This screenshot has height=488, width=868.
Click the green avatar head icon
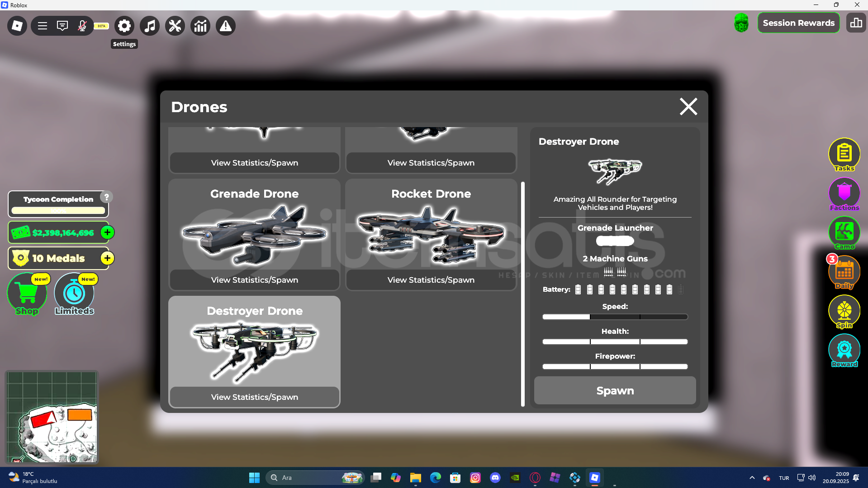point(741,23)
